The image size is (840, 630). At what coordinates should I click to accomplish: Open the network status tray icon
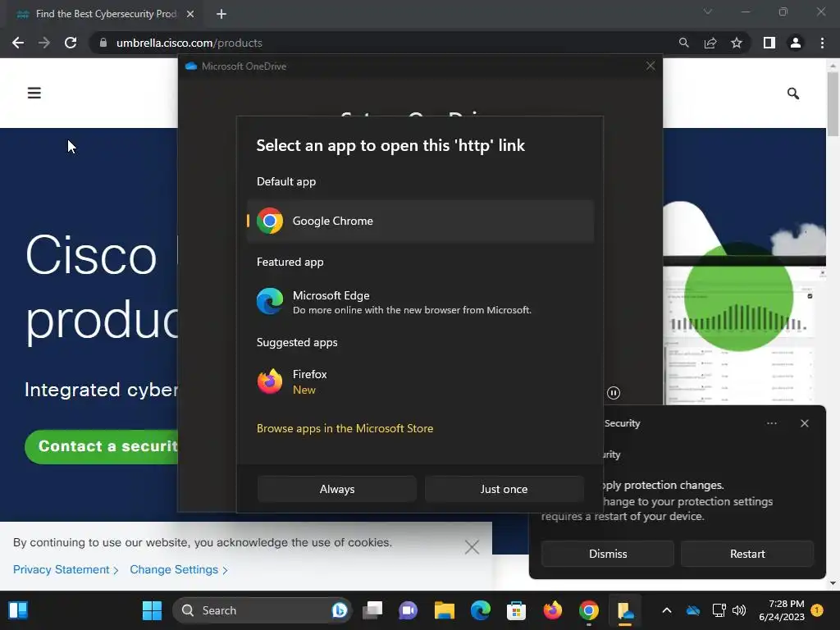[x=719, y=610]
